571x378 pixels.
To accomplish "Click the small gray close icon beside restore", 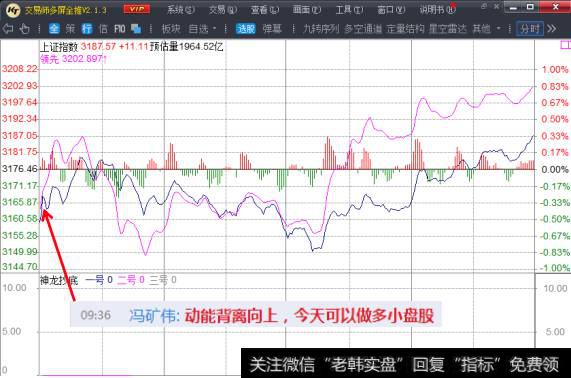I will (496, 6).
